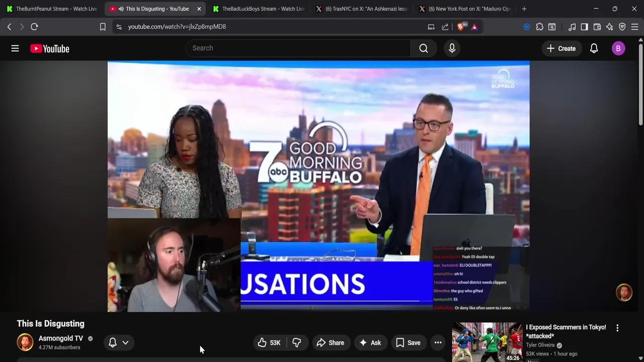
Task: Open Brave VPN shield icon
Action: click(622, 27)
